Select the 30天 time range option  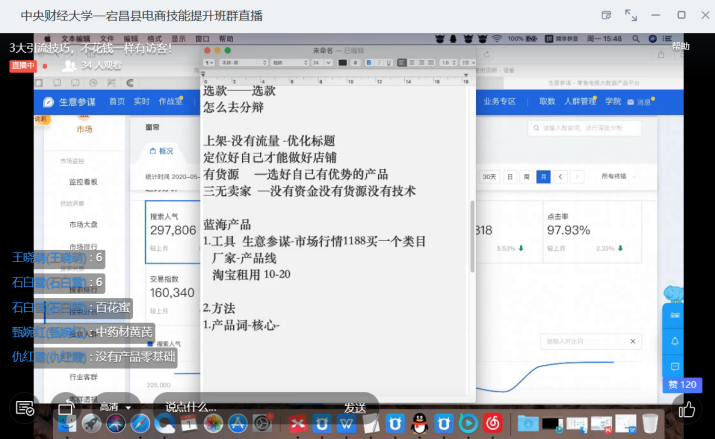(489, 177)
